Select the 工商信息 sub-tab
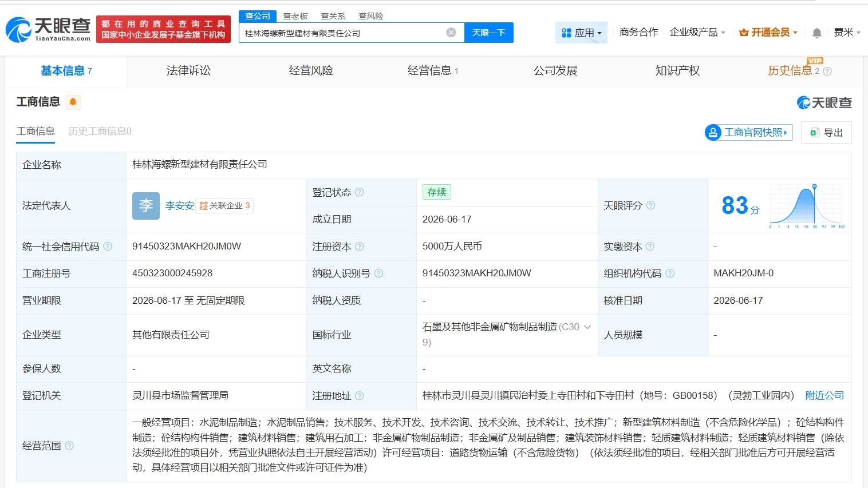868x488 pixels. 35,132
